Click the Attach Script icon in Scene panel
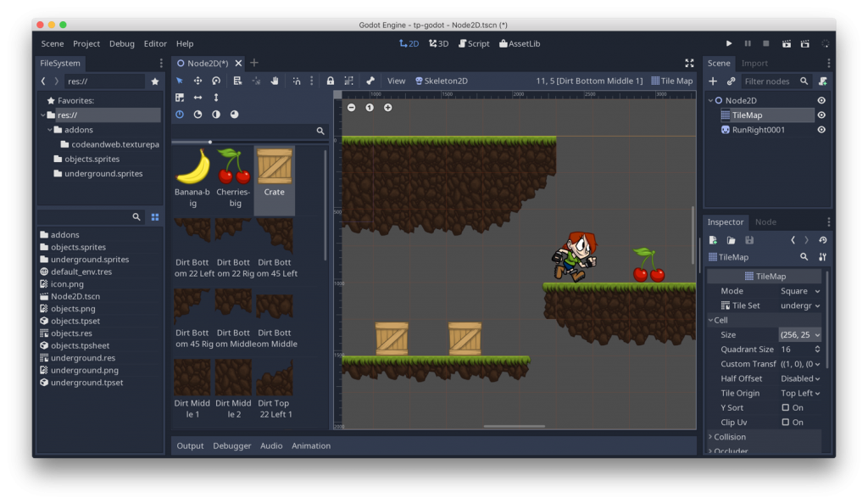Viewport: 868px width, 504px height. (823, 81)
